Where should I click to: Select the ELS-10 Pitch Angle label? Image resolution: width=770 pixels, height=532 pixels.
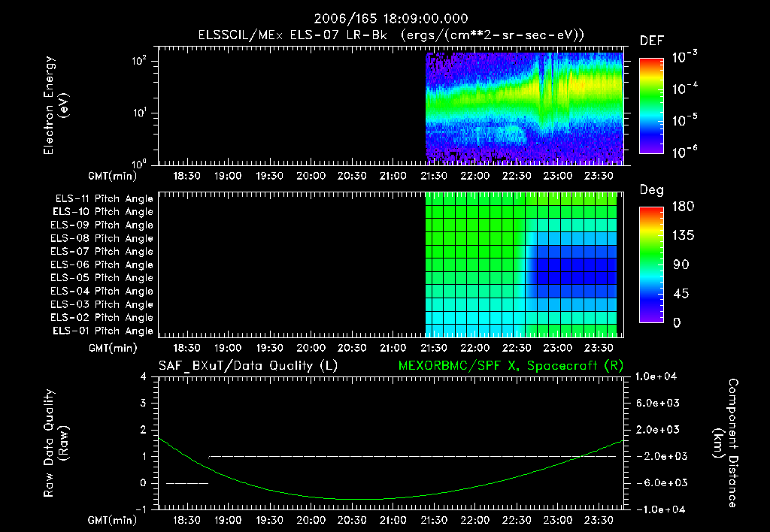(103, 212)
